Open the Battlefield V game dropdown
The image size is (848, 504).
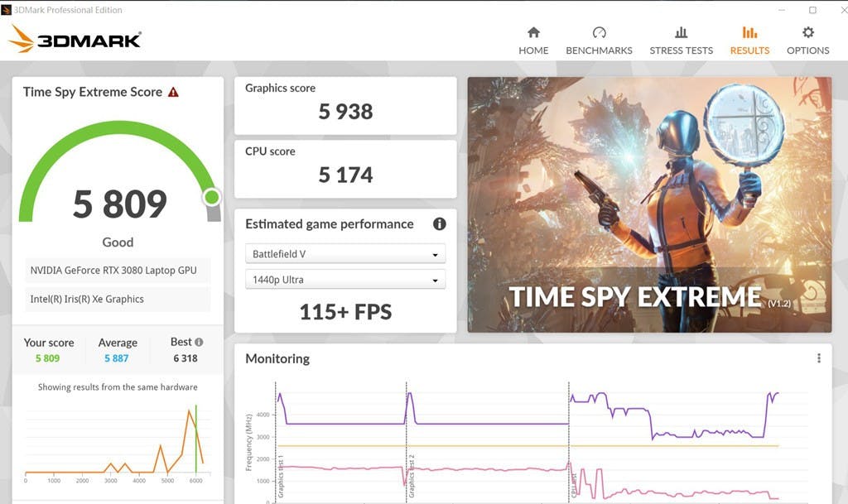[345, 254]
